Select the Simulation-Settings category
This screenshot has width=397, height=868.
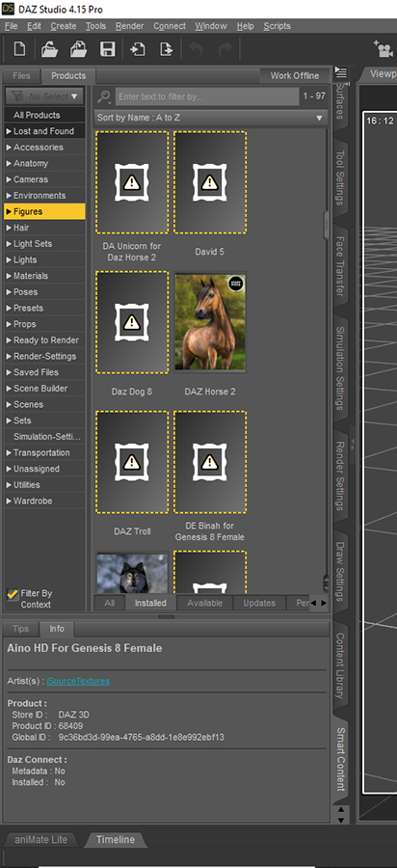coord(44,437)
